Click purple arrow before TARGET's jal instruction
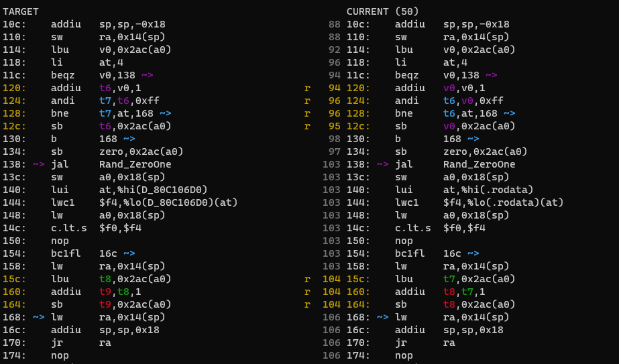The height and width of the screenshot is (364, 619). click(x=38, y=164)
